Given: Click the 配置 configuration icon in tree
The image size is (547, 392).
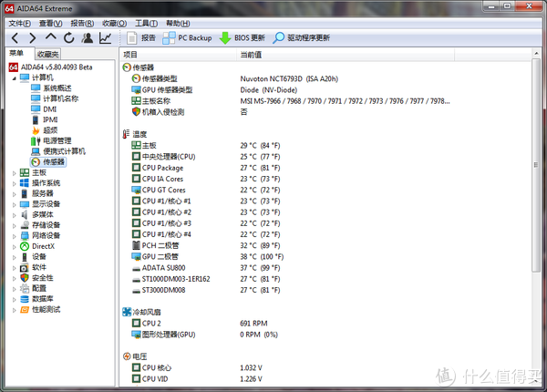Looking at the screenshot, I should tap(25, 288).
